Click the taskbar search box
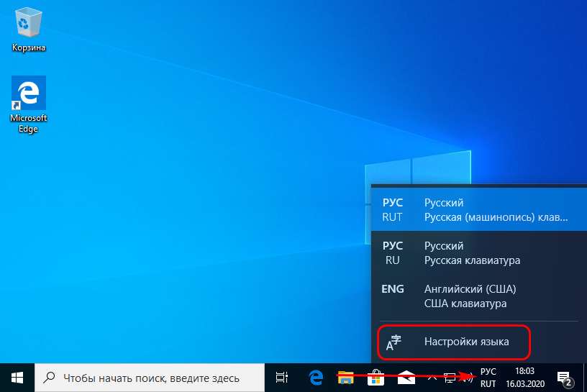Viewport: 587px width, 392px height. 150,378
